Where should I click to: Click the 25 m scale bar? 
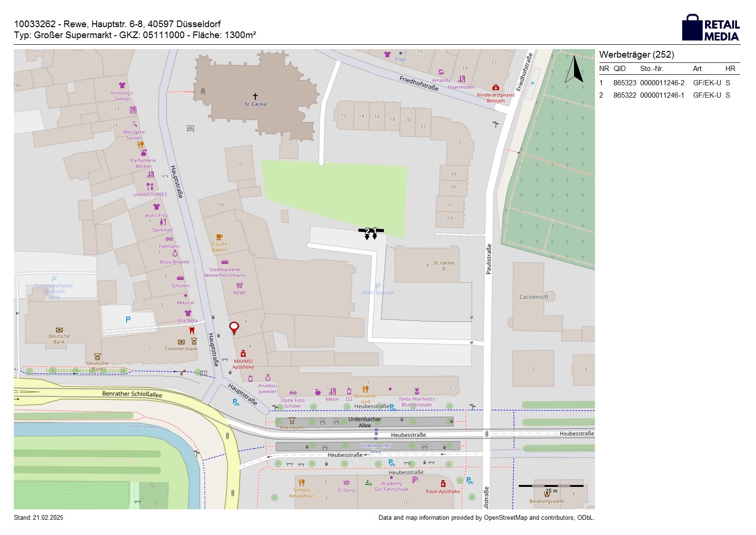[x=551, y=486]
